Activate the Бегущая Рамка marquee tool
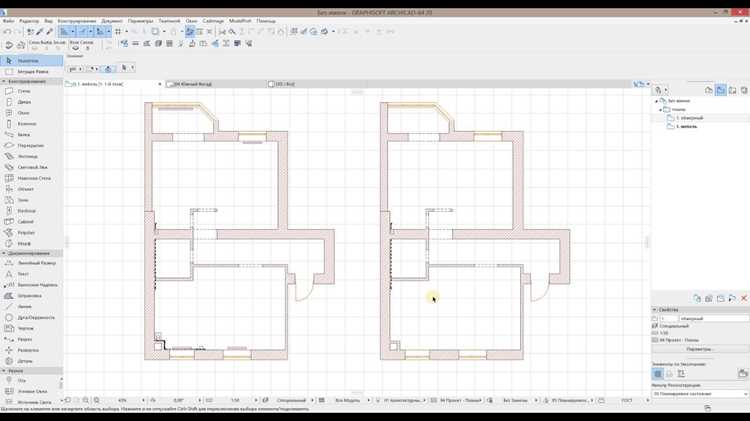Image resolution: width=750 pixels, height=421 pixels. 32,72
